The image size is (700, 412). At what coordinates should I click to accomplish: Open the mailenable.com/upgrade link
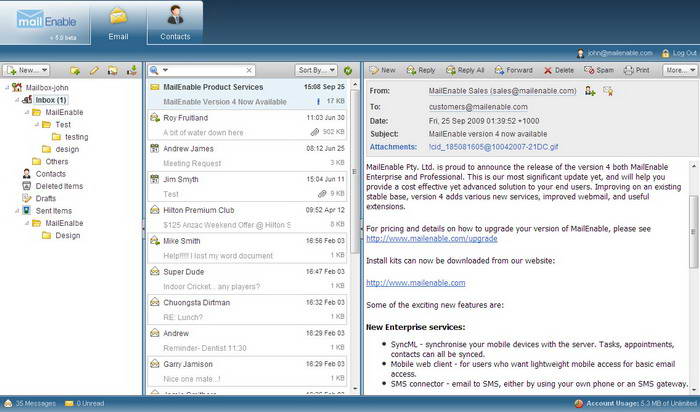point(432,238)
